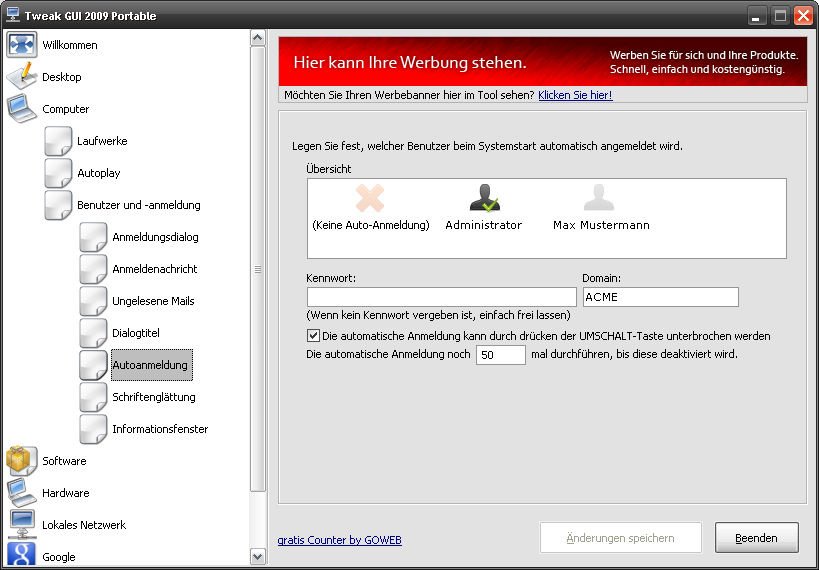Open Anmeldenachricht settings
Screen dimensions: 819x570
[155, 269]
